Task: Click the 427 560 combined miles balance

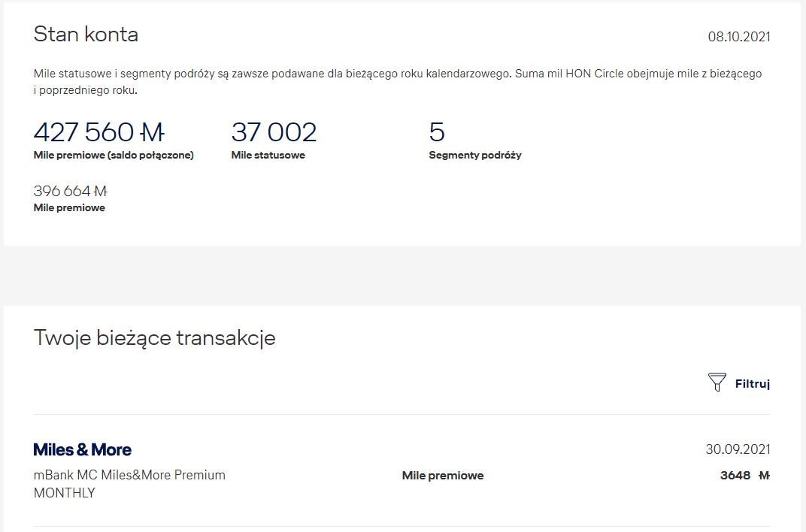Action: (x=99, y=132)
